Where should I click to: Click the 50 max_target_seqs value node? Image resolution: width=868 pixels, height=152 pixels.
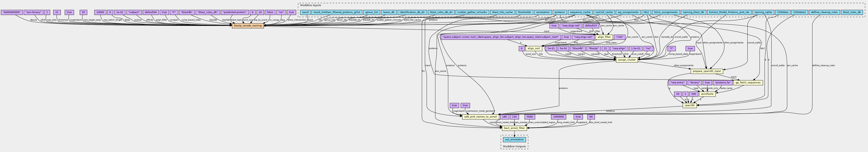(83, 12)
